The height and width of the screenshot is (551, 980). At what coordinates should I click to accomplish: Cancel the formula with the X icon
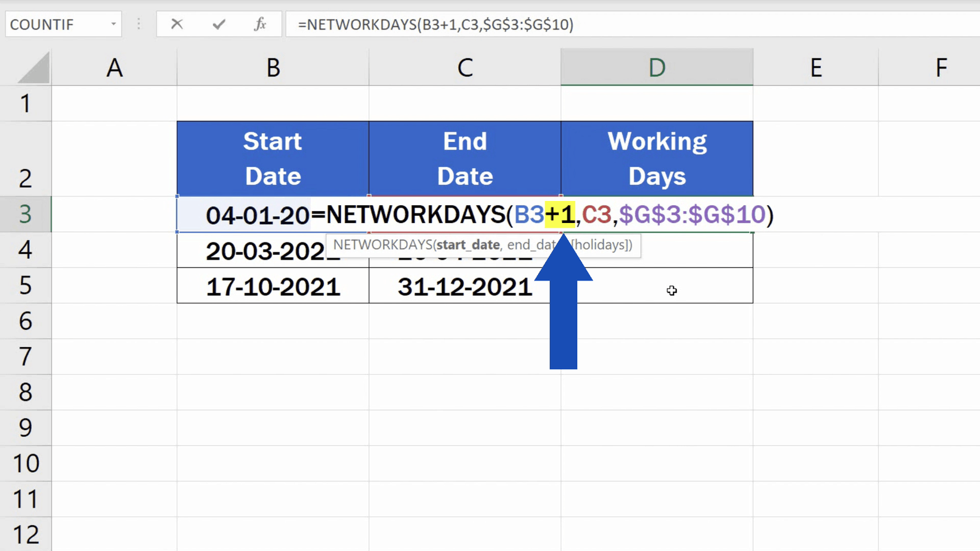177,24
